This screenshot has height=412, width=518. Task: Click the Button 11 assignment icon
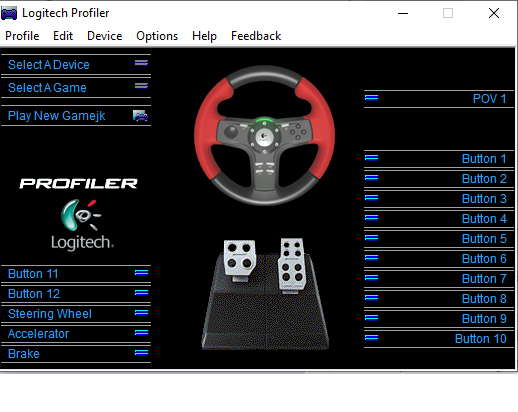click(141, 273)
